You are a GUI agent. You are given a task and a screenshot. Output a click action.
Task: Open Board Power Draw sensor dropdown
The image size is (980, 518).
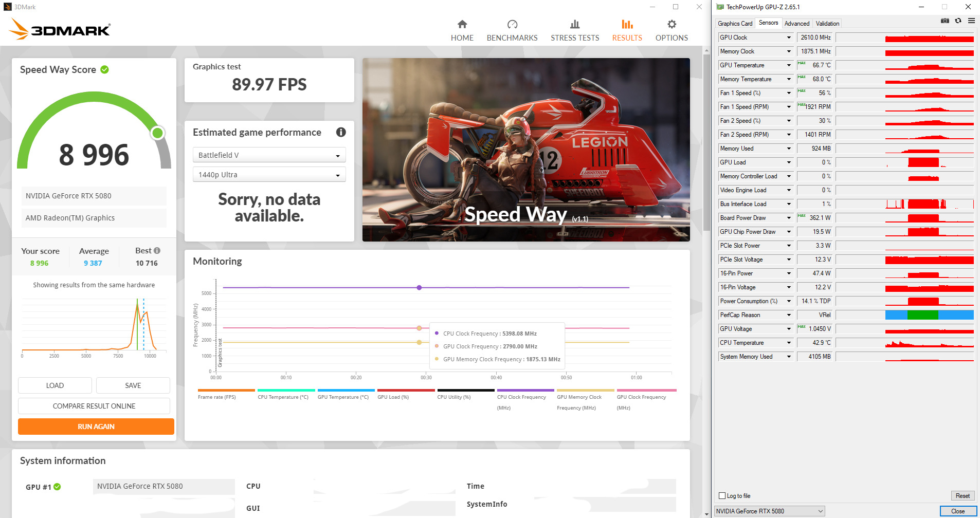(789, 218)
